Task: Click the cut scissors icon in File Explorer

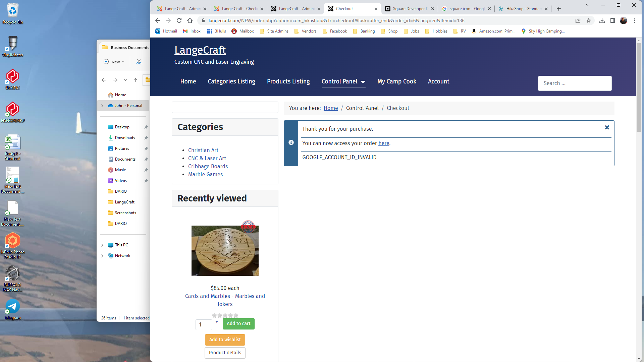Action: click(139, 62)
